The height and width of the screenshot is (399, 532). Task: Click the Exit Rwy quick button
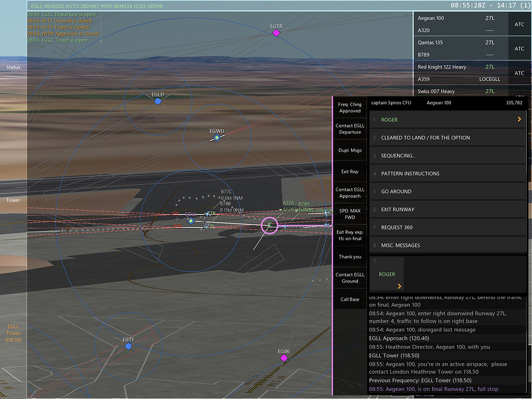(x=350, y=172)
